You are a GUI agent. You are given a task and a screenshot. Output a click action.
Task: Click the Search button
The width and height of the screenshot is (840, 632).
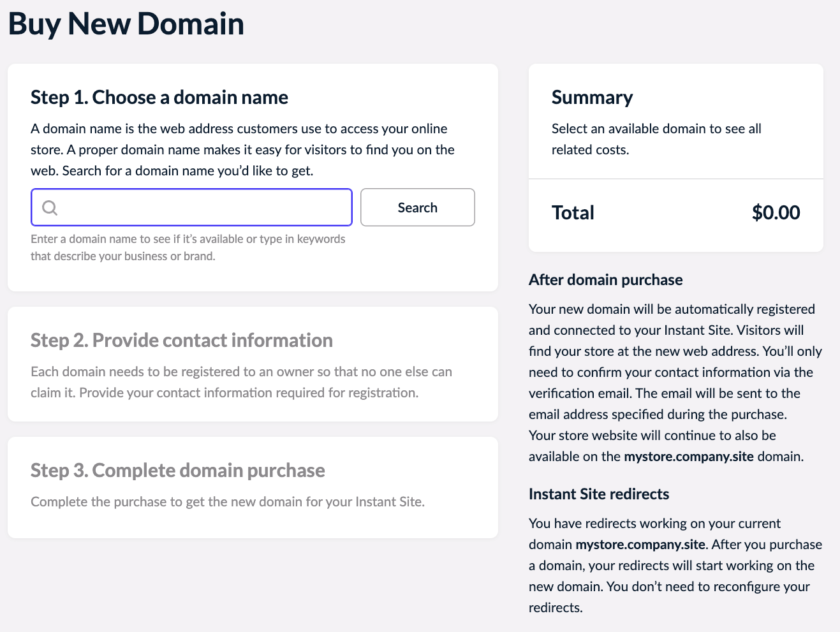418,207
